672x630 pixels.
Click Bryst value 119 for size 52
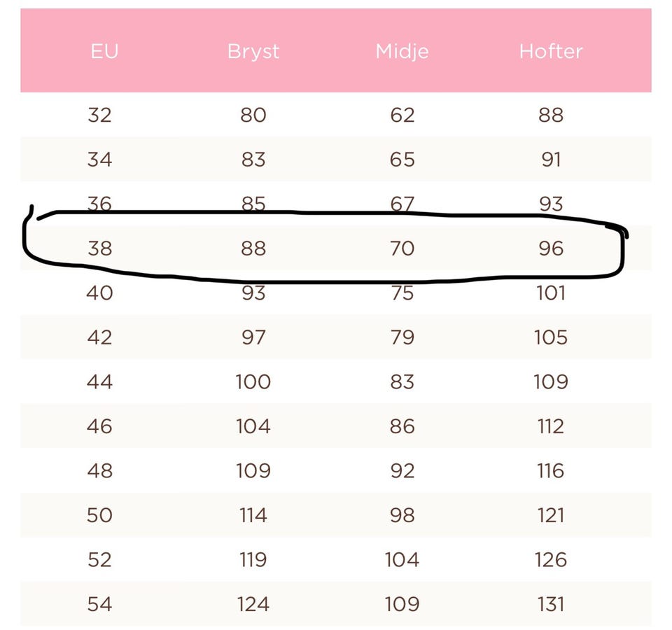(x=253, y=560)
